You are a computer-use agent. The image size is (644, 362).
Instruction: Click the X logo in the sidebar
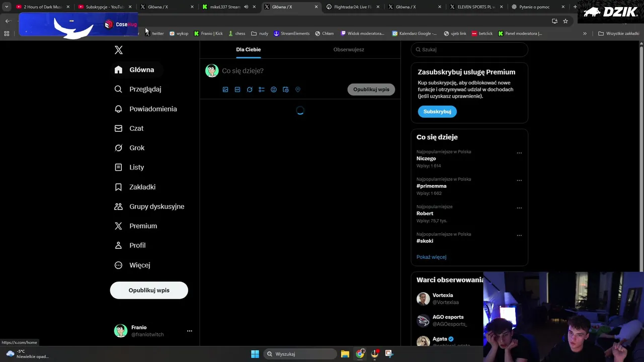tap(119, 50)
